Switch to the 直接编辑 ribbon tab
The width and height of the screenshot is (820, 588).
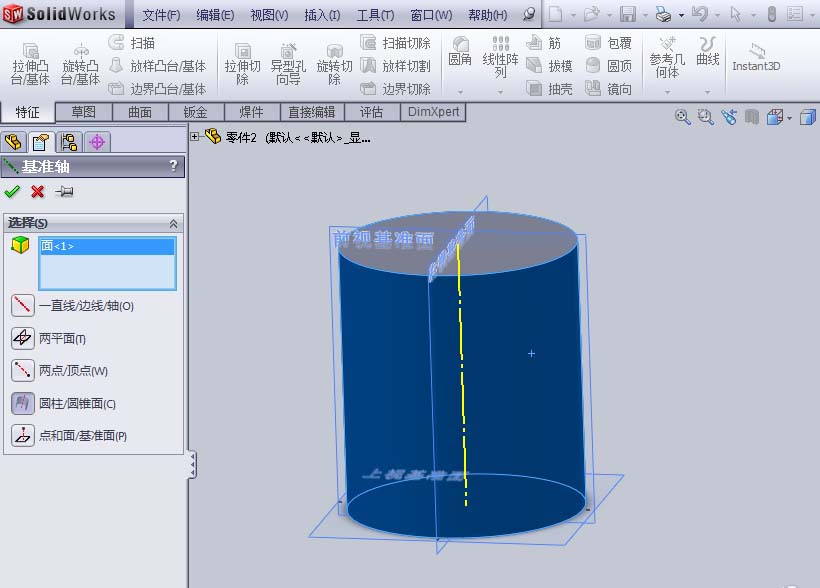click(x=312, y=112)
